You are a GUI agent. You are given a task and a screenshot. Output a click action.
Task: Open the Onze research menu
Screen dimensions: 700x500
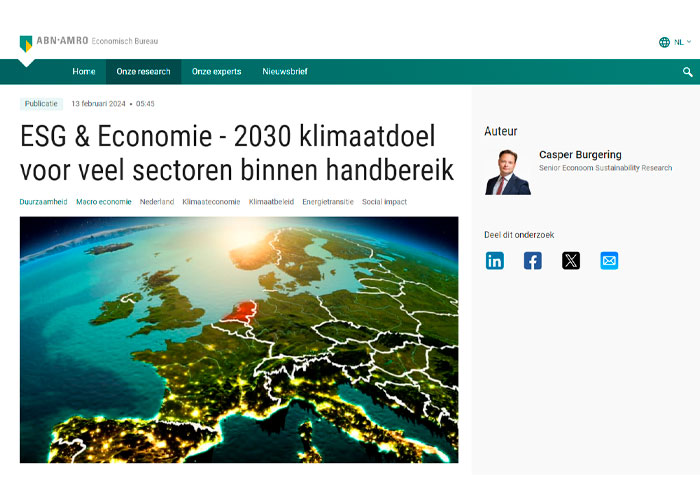(143, 71)
